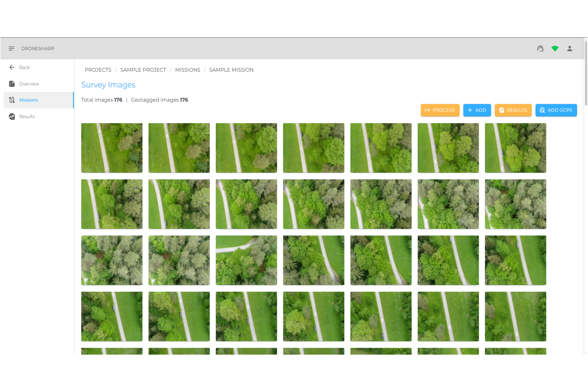Open the support headset icon
Viewport: 588px width, 392px height.
point(540,48)
